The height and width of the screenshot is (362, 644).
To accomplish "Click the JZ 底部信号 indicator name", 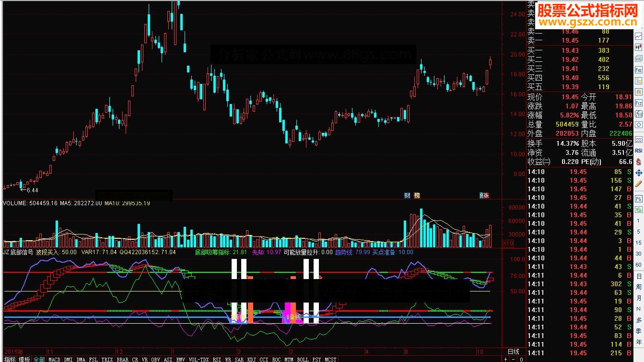I will click(x=18, y=252).
